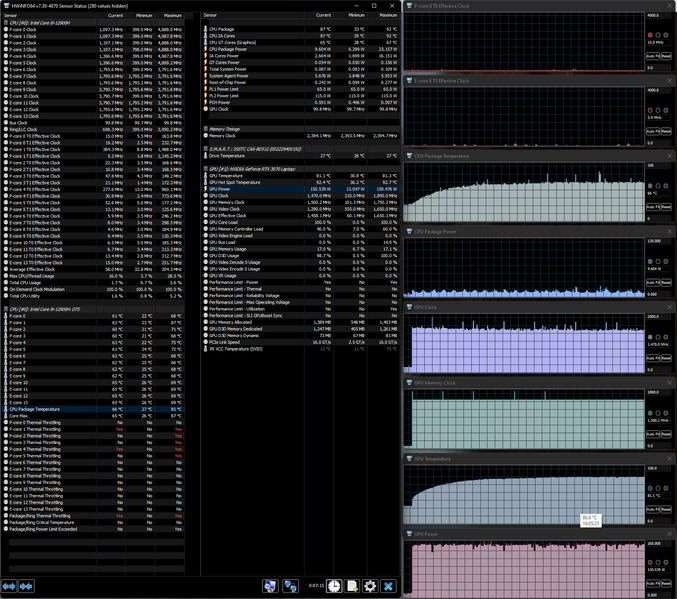Click the 4000.0 maximum field in E-core 6 graph

point(658,90)
